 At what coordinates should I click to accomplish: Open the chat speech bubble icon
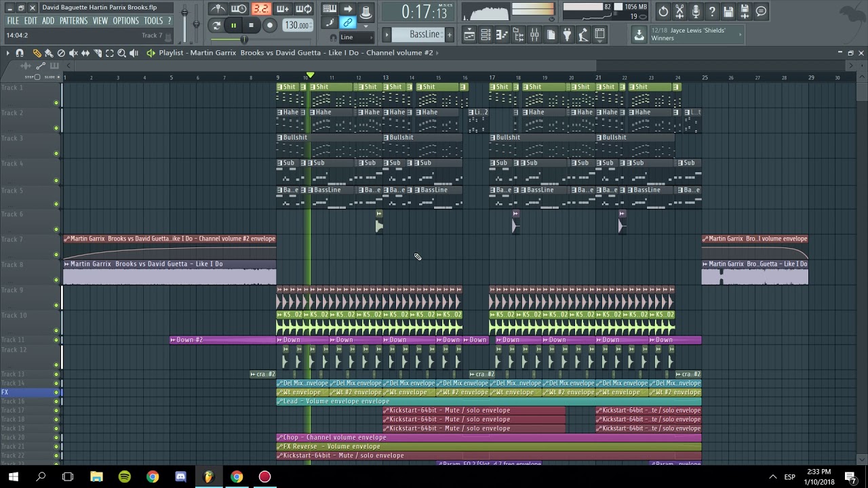tap(761, 12)
